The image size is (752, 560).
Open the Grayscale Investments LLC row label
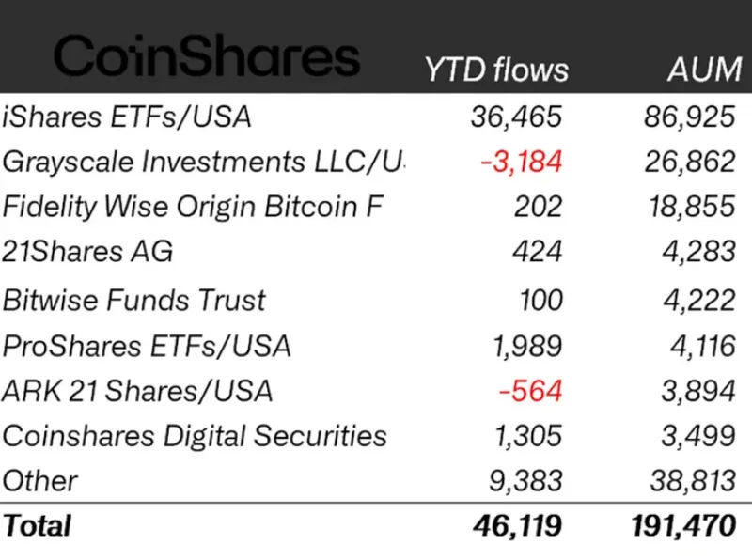203,162
